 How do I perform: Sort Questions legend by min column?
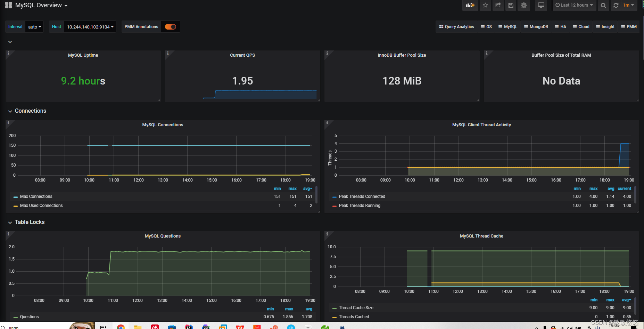click(270, 309)
